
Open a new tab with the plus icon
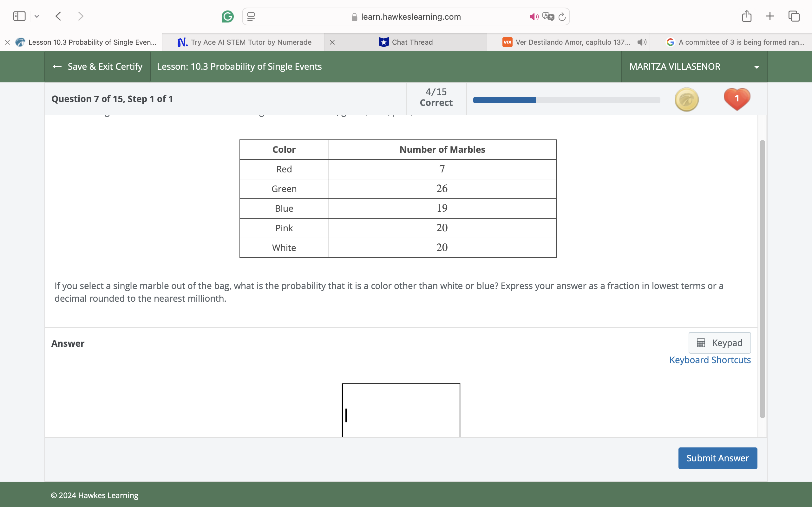770,16
